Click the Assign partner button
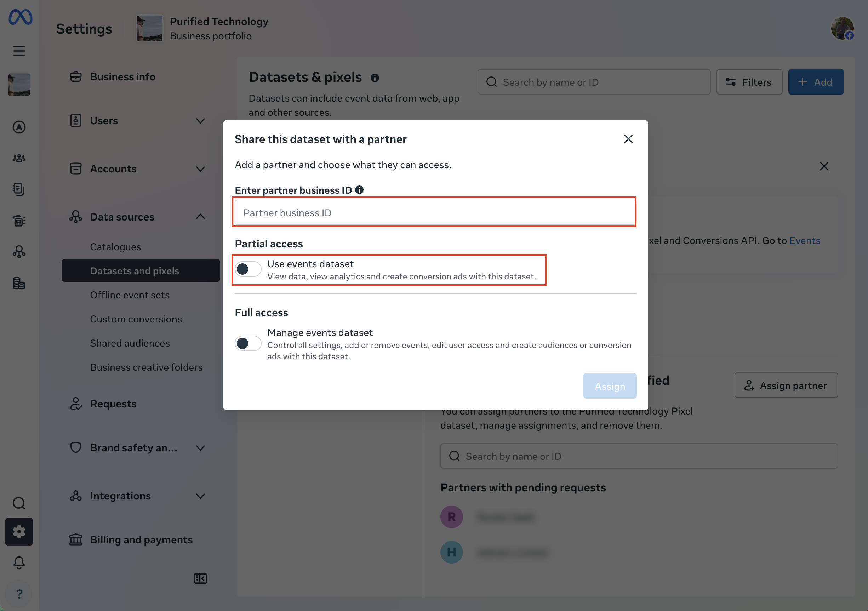The height and width of the screenshot is (611, 868). (786, 386)
